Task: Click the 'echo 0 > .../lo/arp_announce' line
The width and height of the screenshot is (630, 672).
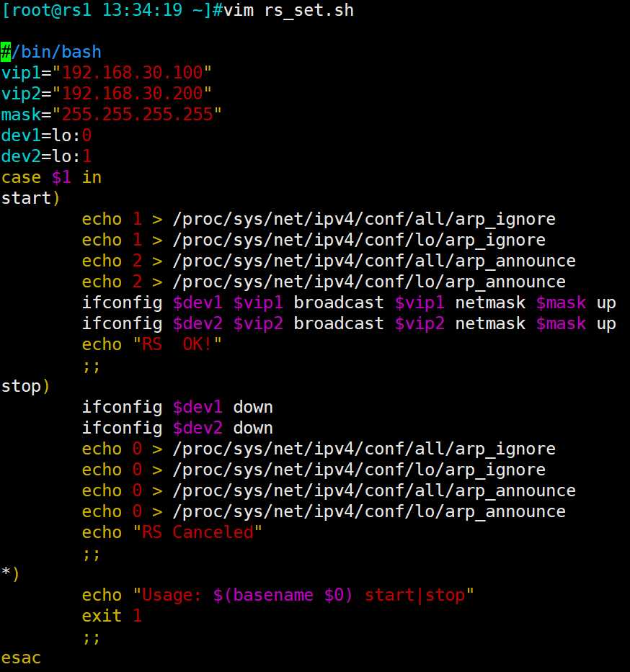Action: tap(324, 511)
